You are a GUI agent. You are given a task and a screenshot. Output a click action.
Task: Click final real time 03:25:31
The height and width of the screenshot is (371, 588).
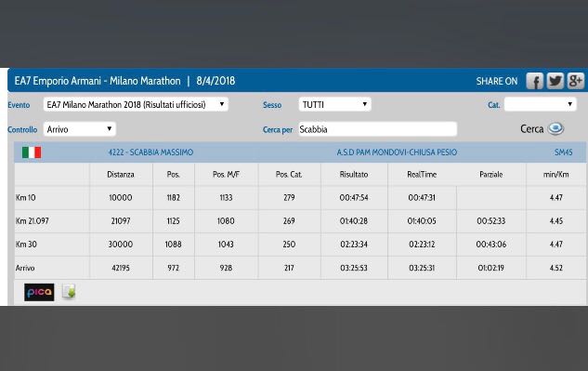[422, 268]
